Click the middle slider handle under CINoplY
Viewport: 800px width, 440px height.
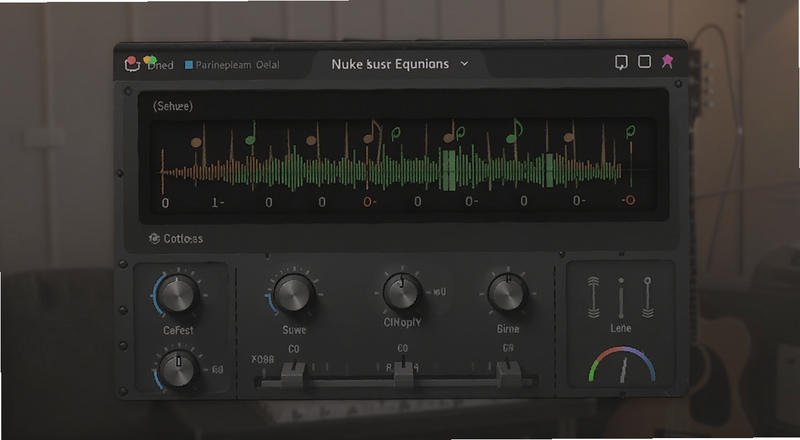pos(403,373)
